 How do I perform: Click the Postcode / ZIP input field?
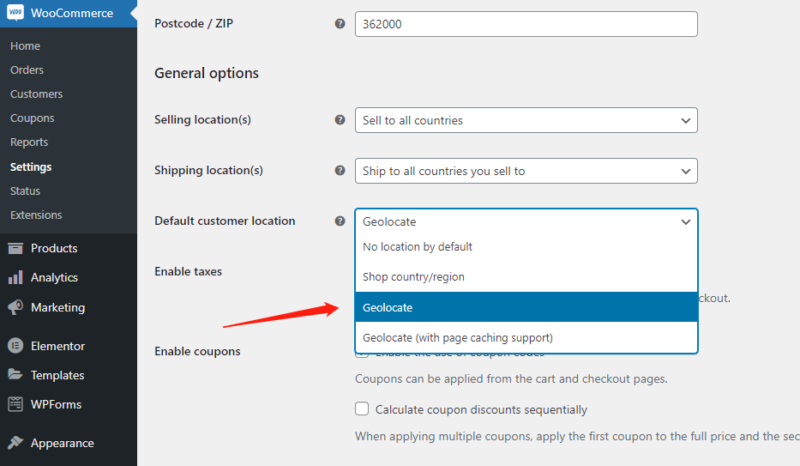pyautogui.click(x=526, y=24)
